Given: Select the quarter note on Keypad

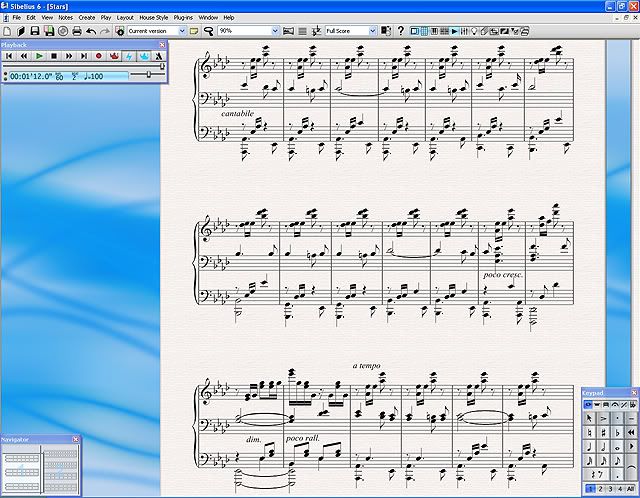Looking at the screenshot, I should tap(589, 447).
